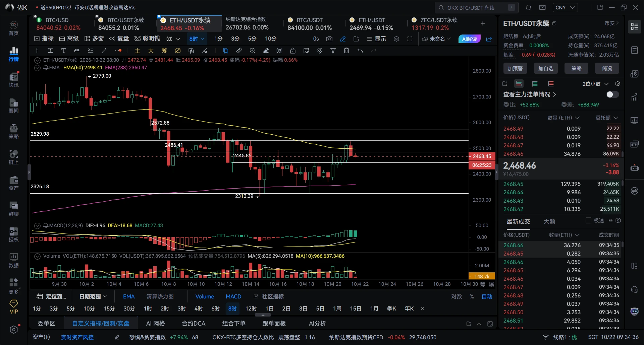This screenshot has width=644, height=345.
Task: Select the ruler measure drawing tool
Action: coord(239,51)
